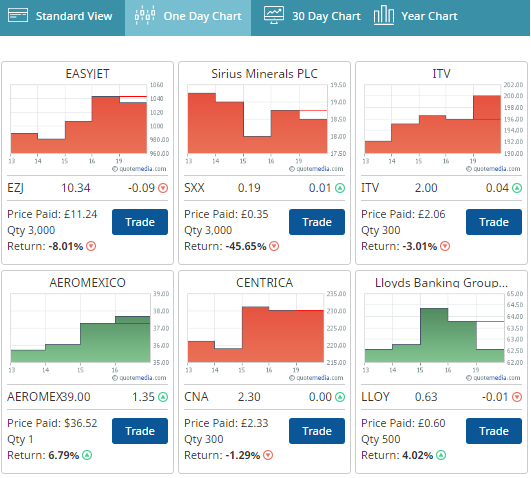Click Trade button for EASYJET

[x=140, y=222]
